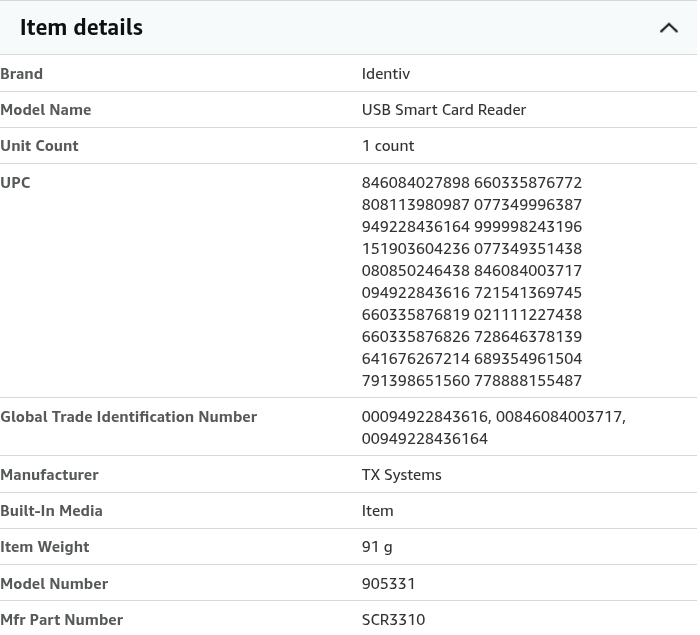700x635 pixels.
Task: Click the 91 g weight value
Action: [x=377, y=547]
